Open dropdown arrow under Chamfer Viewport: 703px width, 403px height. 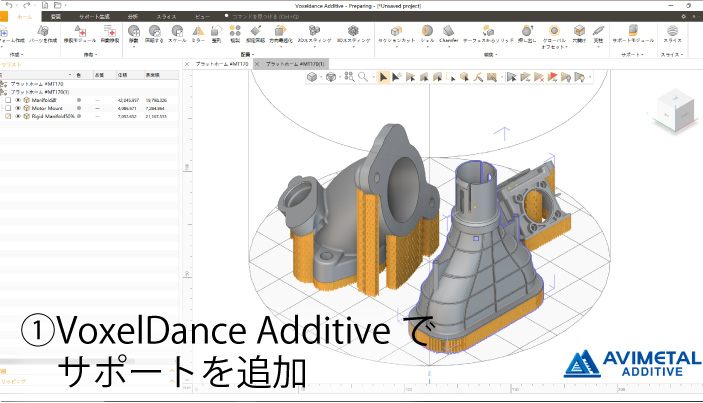448,46
